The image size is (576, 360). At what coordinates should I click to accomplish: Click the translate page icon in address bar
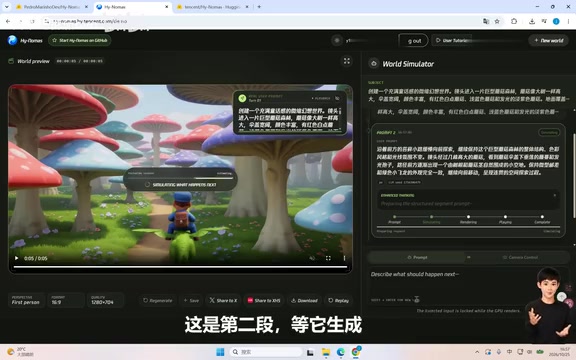[x=486, y=21]
